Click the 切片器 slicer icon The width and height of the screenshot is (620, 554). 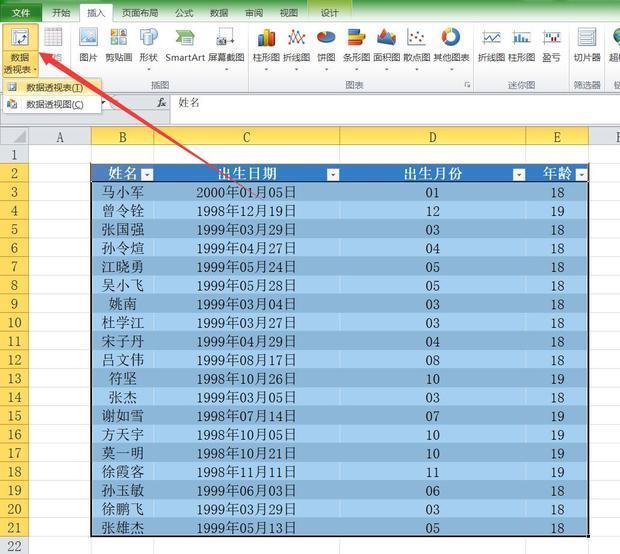[x=586, y=44]
